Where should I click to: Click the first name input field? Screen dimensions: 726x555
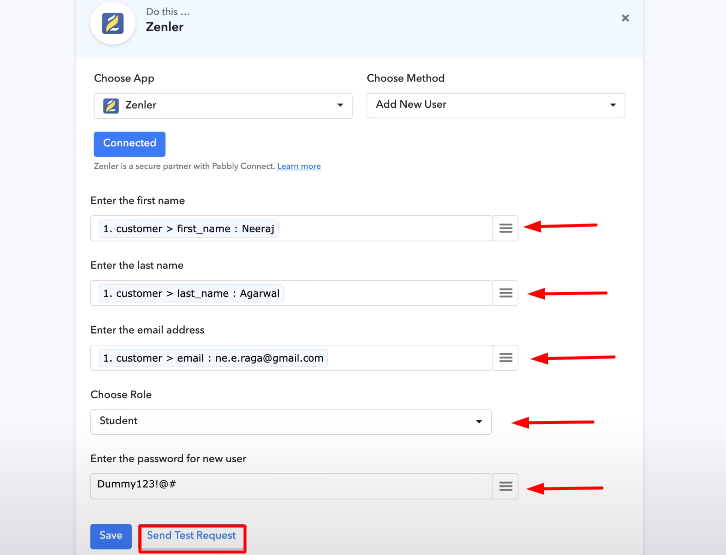[x=291, y=228]
